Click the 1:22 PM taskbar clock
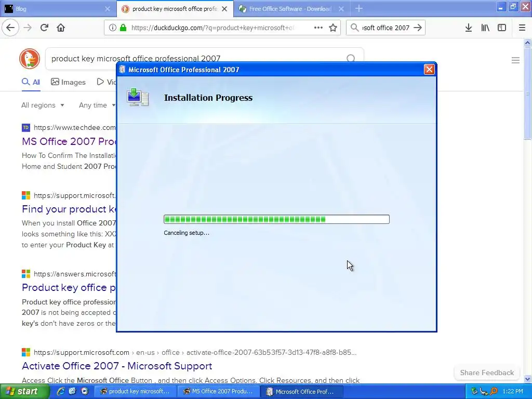Image resolution: width=532 pixels, height=399 pixels. (x=513, y=392)
